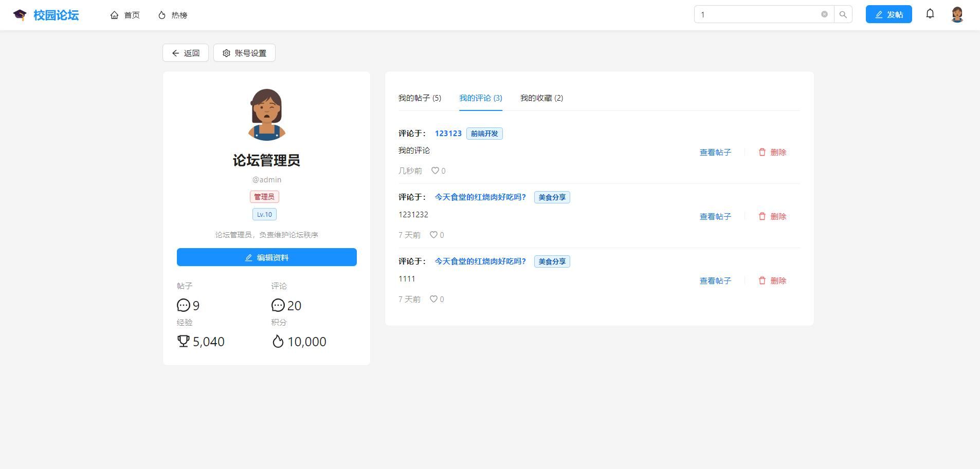Toggle the heart on comment '1111'
This screenshot has width=980, height=469.
click(x=432, y=299)
